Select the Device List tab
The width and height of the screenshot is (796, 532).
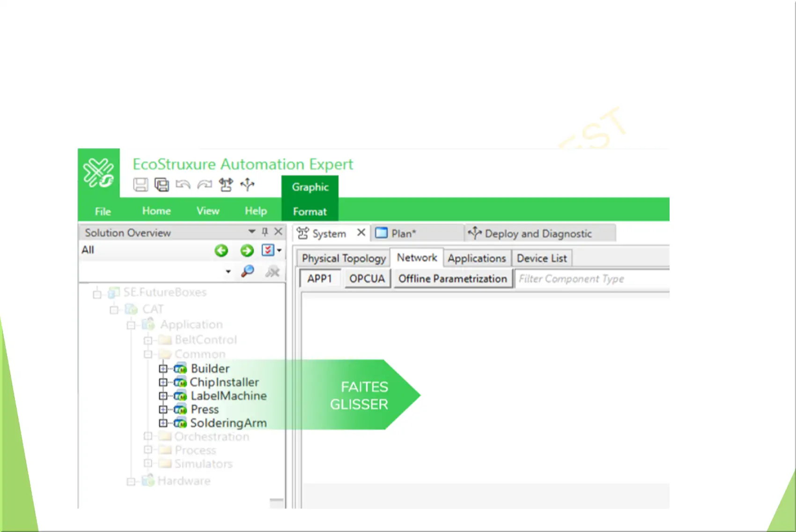tap(542, 258)
